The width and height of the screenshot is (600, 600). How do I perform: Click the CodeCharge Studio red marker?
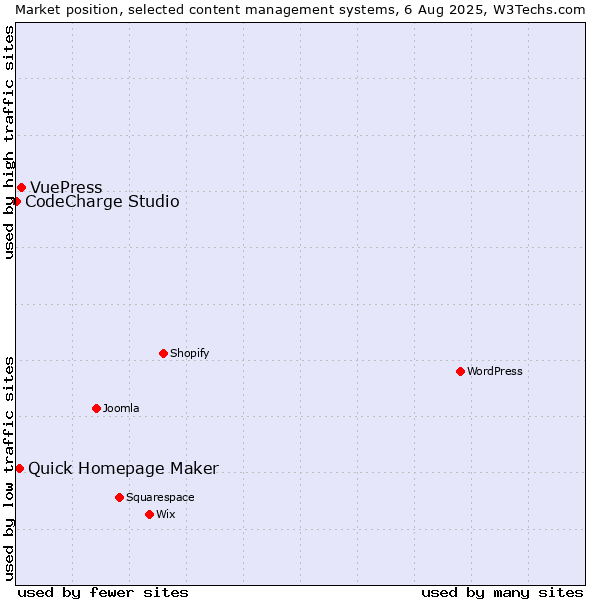point(17,202)
